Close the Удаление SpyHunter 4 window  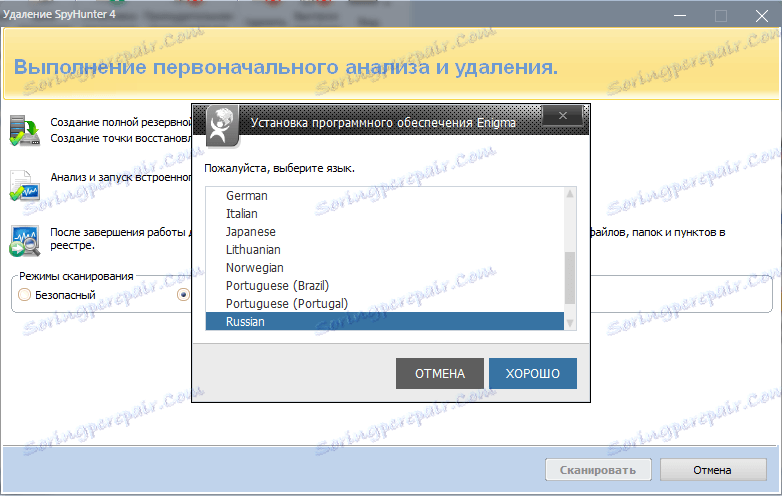coord(762,15)
